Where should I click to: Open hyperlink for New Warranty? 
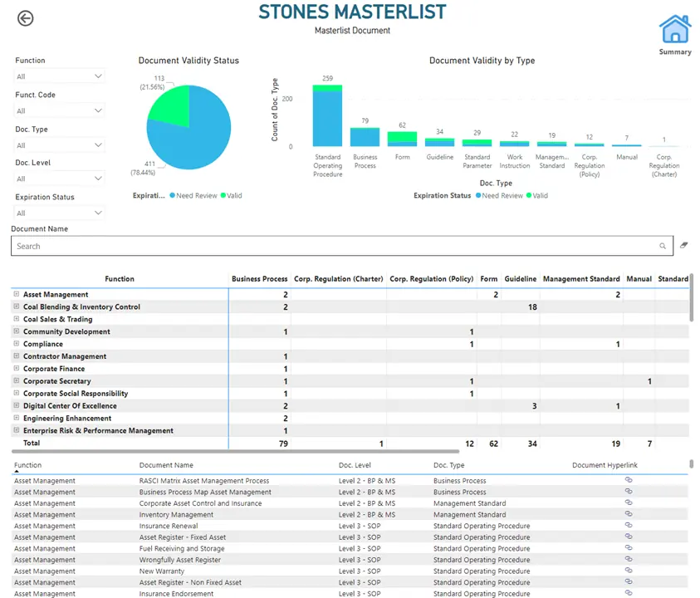coord(628,570)
